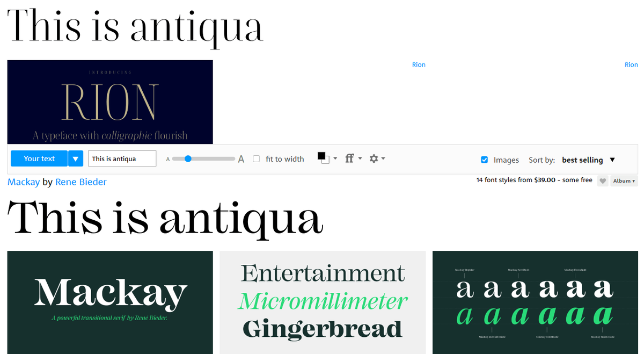Uncheck the Images checkbox

coord(485,160)
